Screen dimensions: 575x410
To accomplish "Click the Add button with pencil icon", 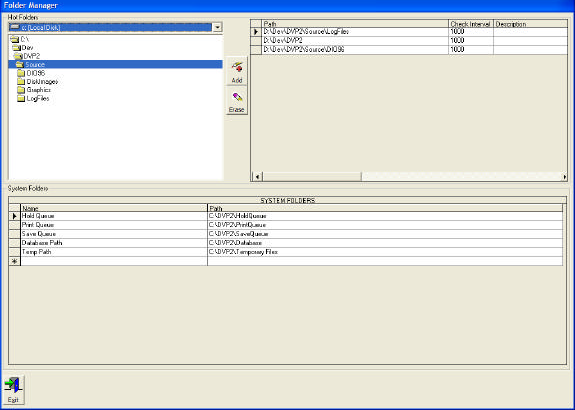I will coord(237,71).
